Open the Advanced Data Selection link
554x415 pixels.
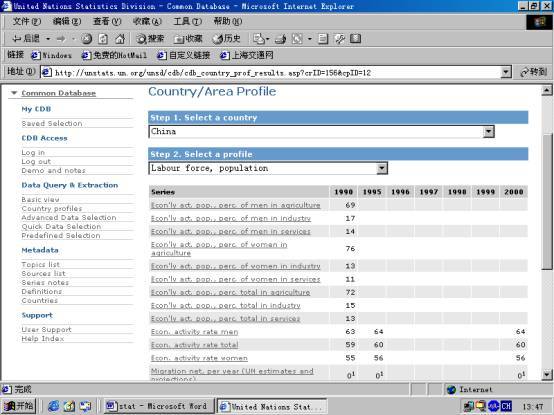[69, 218]
